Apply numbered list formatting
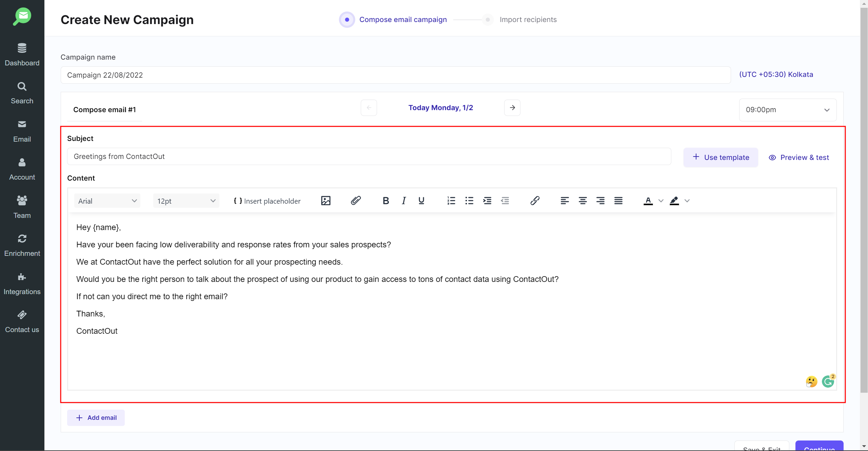 click(451, 201)
